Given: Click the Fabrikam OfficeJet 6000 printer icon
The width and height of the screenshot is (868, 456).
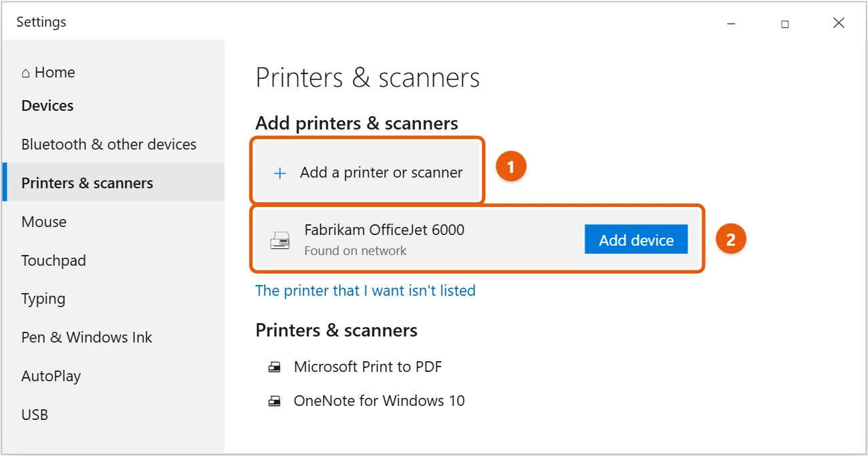Looking at the screenshot, I should [280, 240].
